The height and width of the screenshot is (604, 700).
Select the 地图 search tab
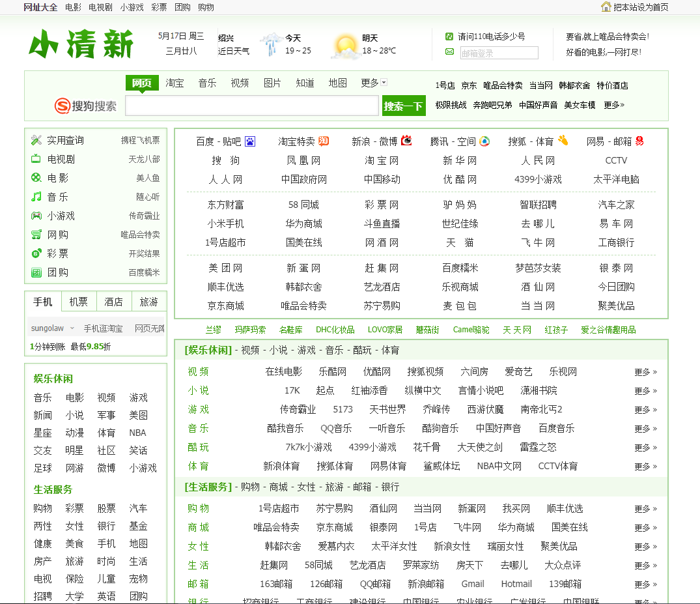pyautogui.click(x=337, y=83)
